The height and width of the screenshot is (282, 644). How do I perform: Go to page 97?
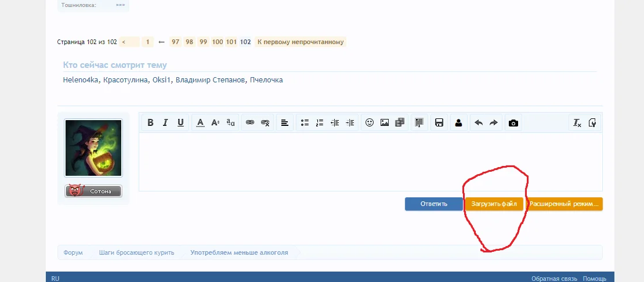pyautogui.click(x=176, y=42)
